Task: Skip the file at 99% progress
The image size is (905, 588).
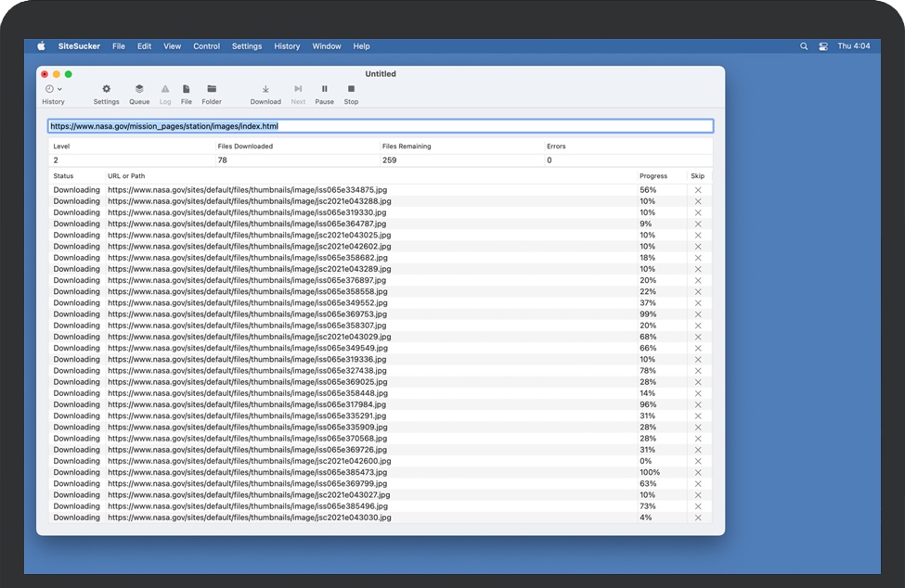Action: tap(698, 314)
